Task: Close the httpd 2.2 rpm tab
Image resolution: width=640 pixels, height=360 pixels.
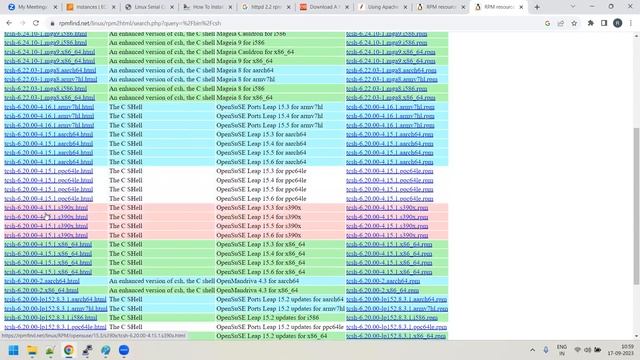Action: [x=289, y=7]
